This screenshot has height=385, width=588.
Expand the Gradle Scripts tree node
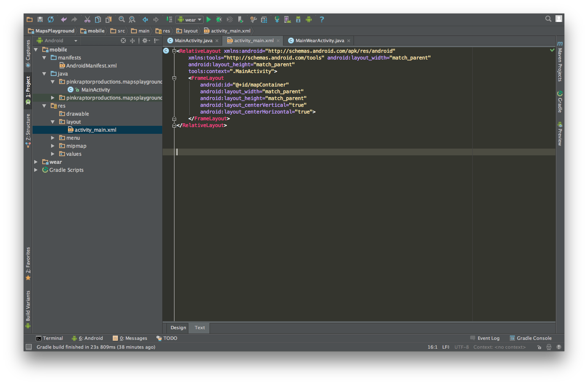pos(36,170)
